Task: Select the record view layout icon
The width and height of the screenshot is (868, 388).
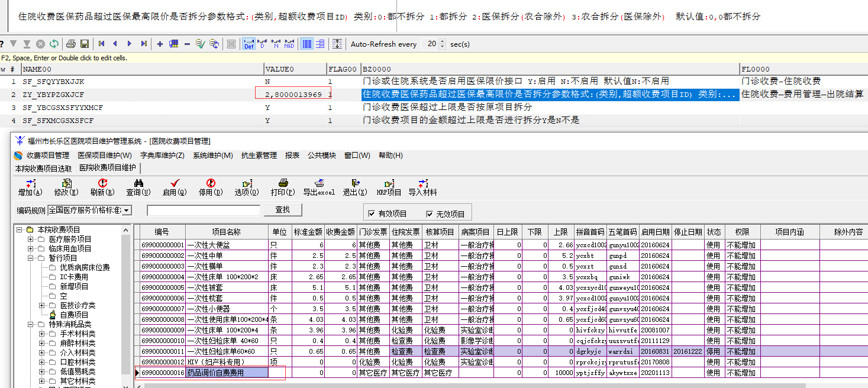Action: 320,44
